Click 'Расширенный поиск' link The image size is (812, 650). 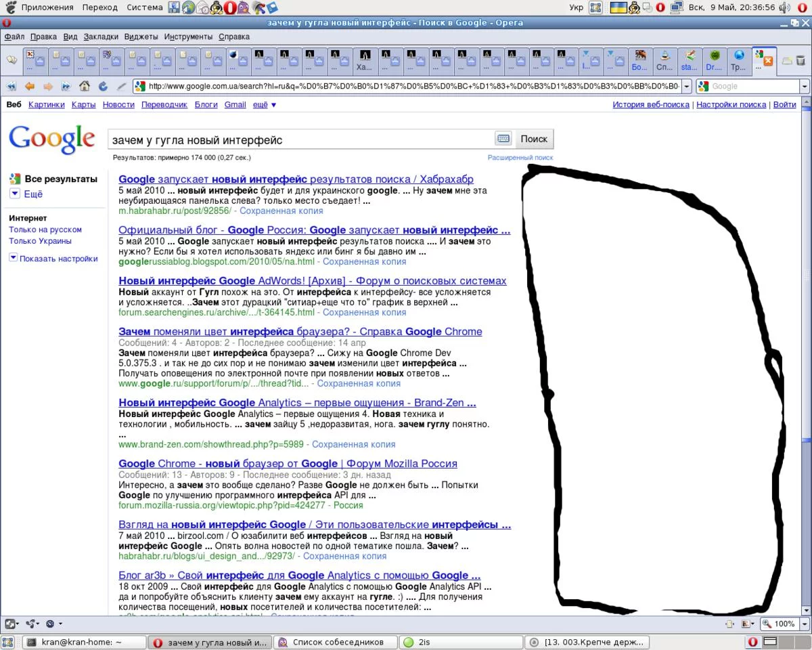click(520, 158)
